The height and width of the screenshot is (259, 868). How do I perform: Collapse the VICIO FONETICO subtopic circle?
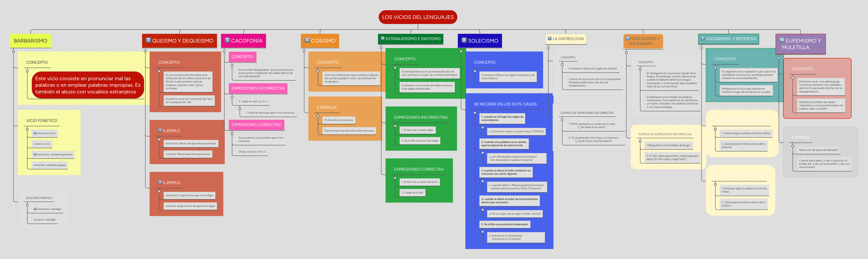27,129
